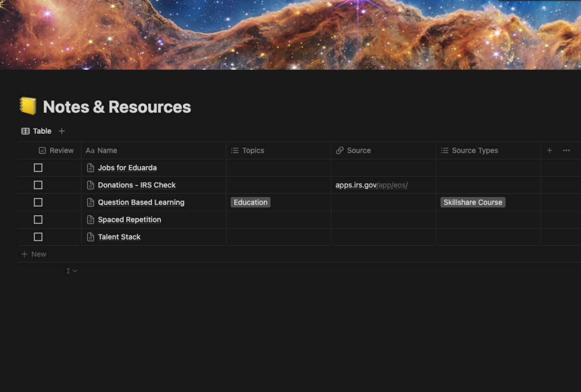This screenshot has width=581, height=392.
Task: Check Review box for Jobs for Eduarda
Action: (x=38, y=168)
